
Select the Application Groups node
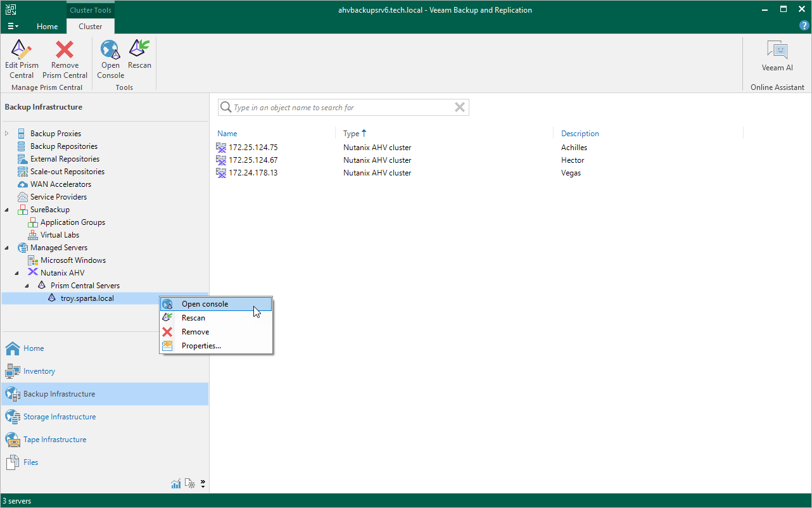72,222
